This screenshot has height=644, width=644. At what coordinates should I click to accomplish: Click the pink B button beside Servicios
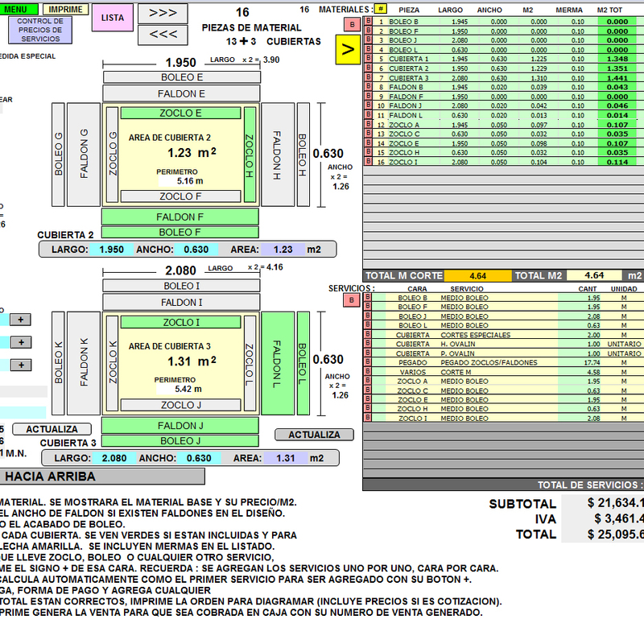tap(351, 300)
